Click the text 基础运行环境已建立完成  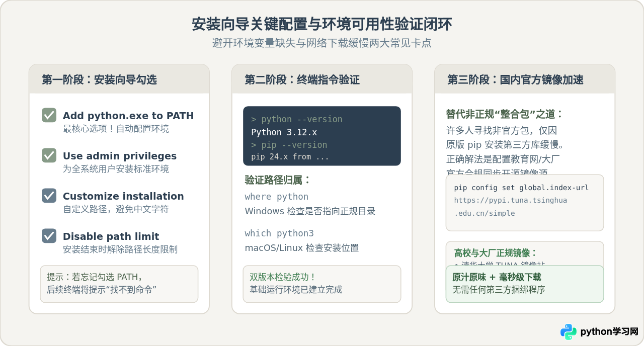click(296, 290)
